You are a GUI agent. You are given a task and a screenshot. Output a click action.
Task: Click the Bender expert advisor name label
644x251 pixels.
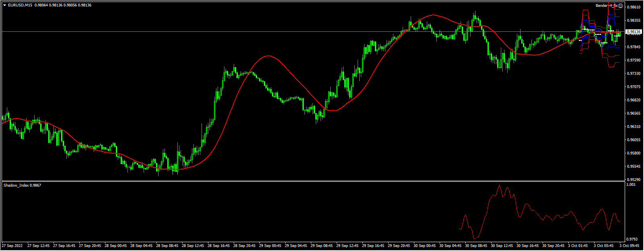(607, 6)
